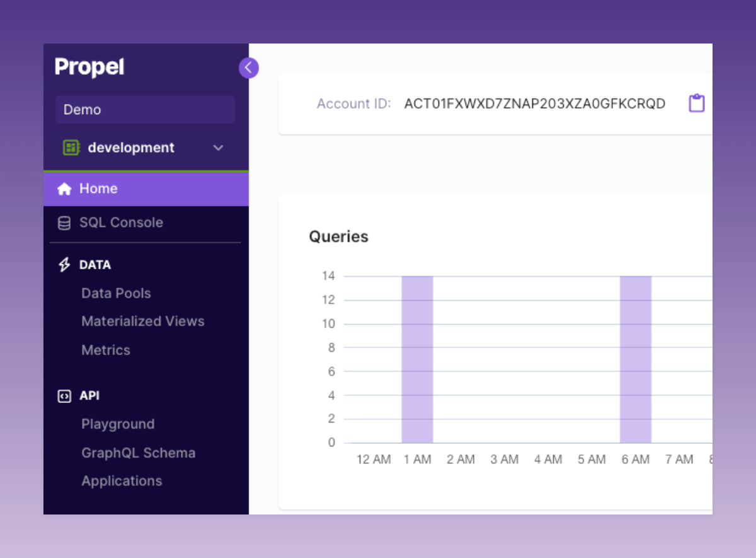Screen dimensions: 756x558
Task: Navigate to Materialized Views
Action: [143, 321]
